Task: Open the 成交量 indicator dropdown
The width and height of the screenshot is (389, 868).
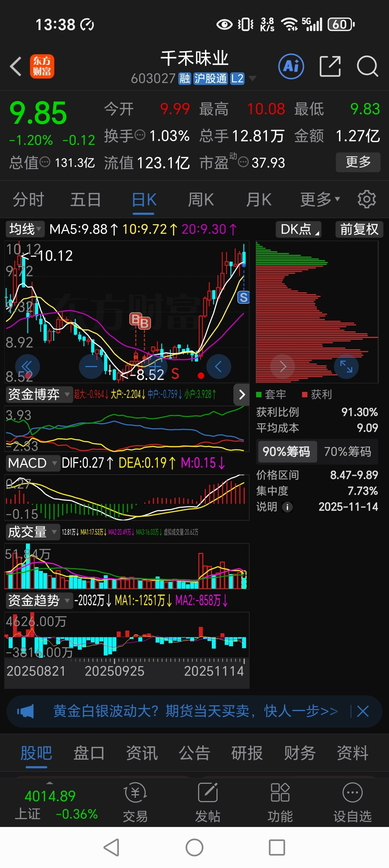Action: (x=32, y=532)
